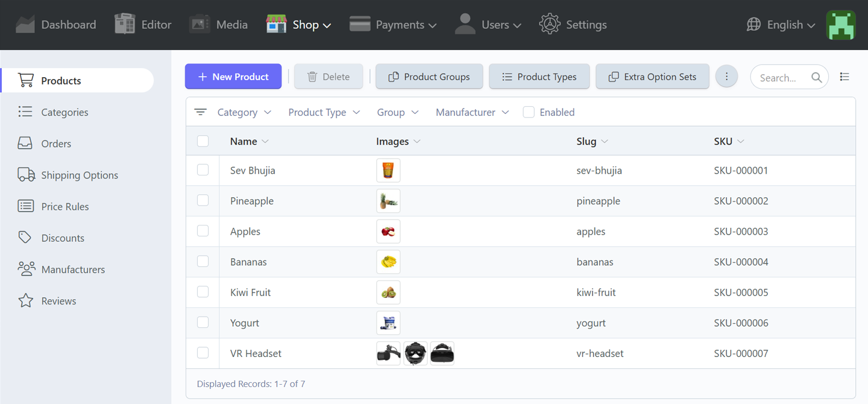868x404 pixels.
Task: Open the Category filter dropdown
Action: [x=244, y=112]
